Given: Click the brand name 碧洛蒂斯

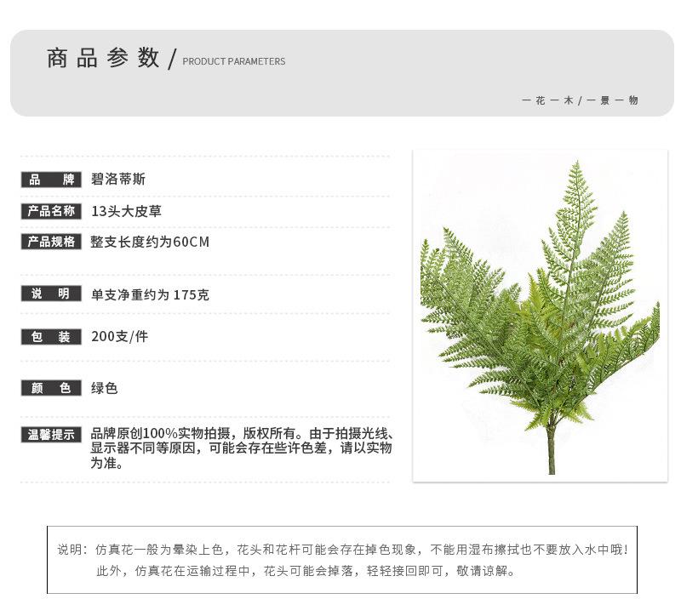Looking at the screenshot, I should [118, 179].
